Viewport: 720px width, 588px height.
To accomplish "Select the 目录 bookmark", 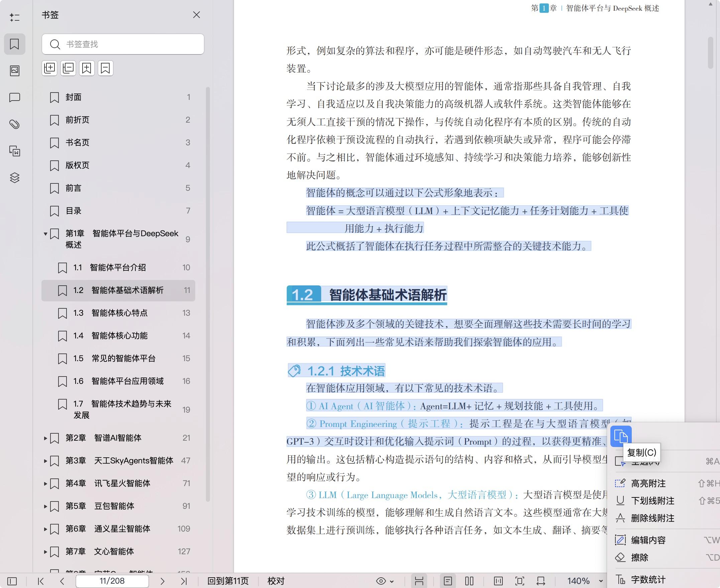I will 118,211.
